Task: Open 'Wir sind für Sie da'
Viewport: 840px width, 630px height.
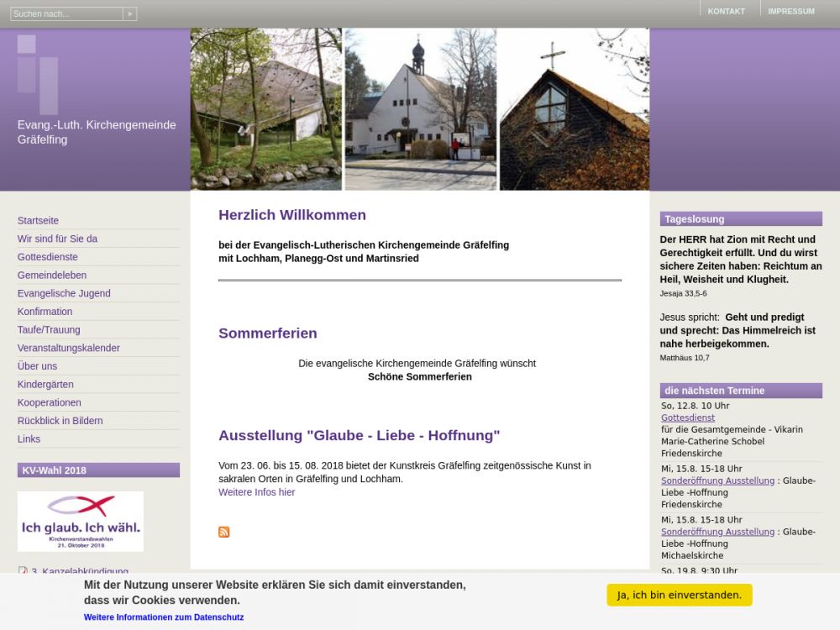Action: (57, 239)
